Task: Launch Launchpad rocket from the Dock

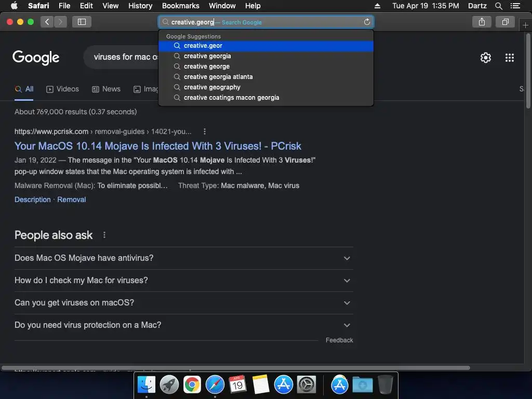Action: pyautogui.click(x=169, y=384)
